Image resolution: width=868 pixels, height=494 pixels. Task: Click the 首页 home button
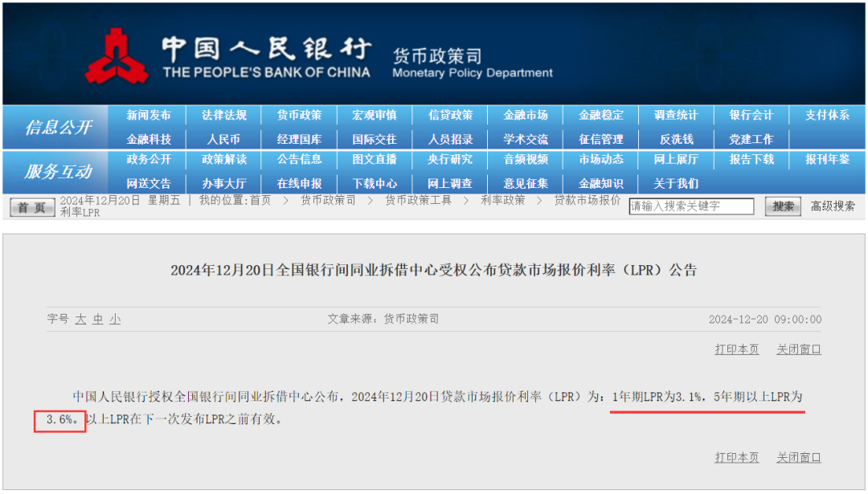(32, 207)
